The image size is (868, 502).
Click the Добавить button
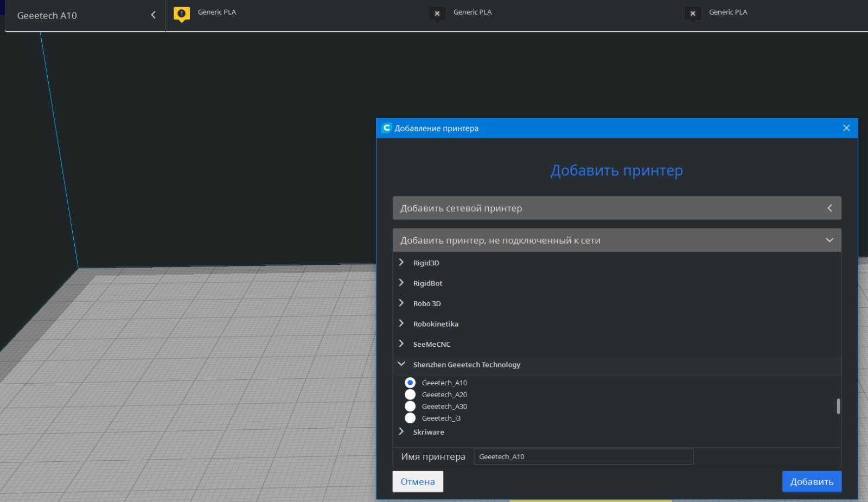812,481
